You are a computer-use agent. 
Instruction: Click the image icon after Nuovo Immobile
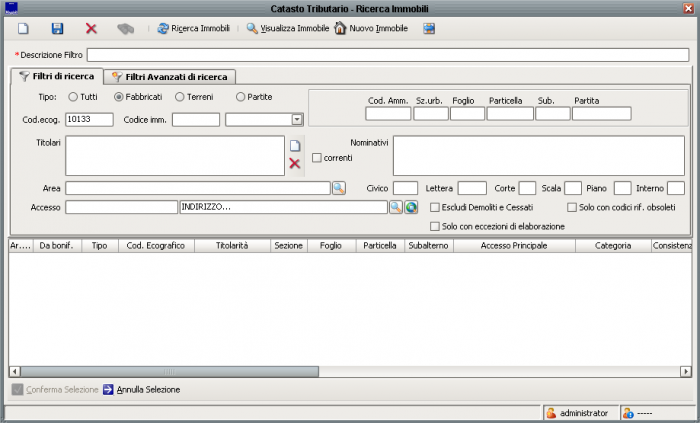point(429,29)
